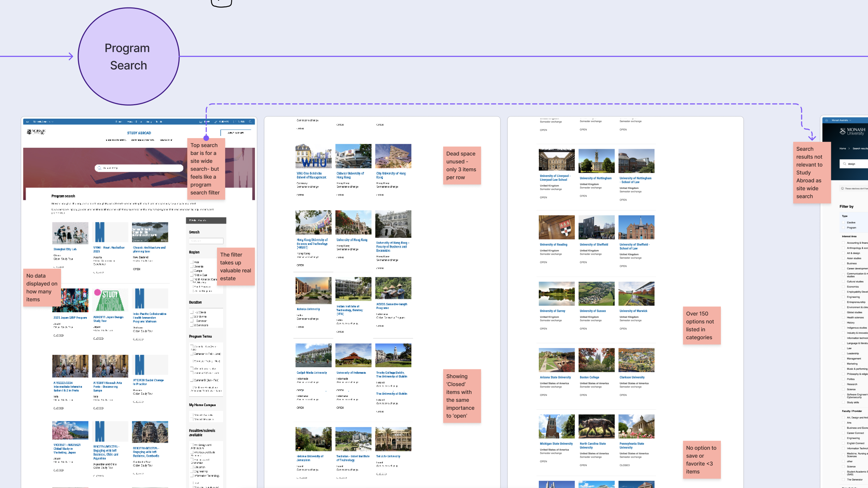Screen dimensions: 868x488
Task: Check the Program type checkbox
Action: pyautogui.click(x=844, y=228)
